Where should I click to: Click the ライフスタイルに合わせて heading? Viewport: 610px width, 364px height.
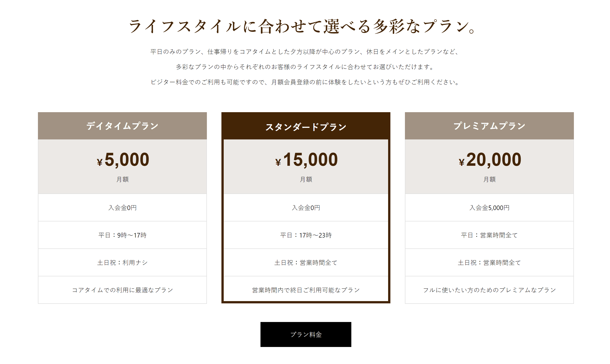(303, 26)
